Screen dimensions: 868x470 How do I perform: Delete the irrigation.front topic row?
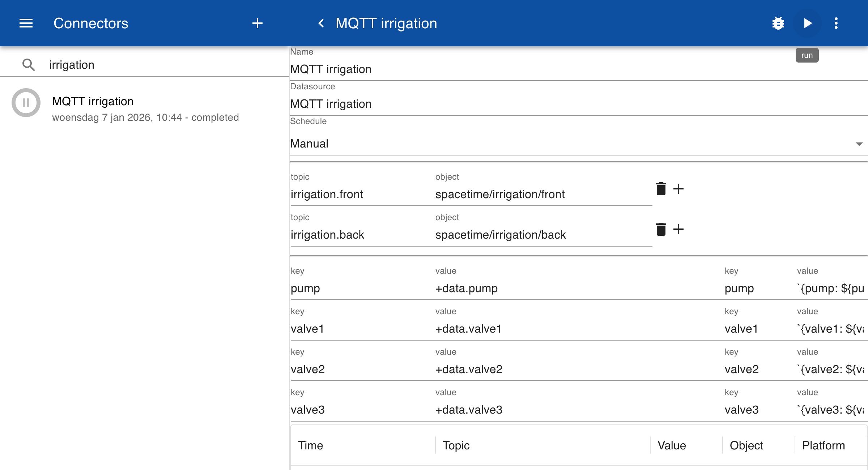coord(661,189)
